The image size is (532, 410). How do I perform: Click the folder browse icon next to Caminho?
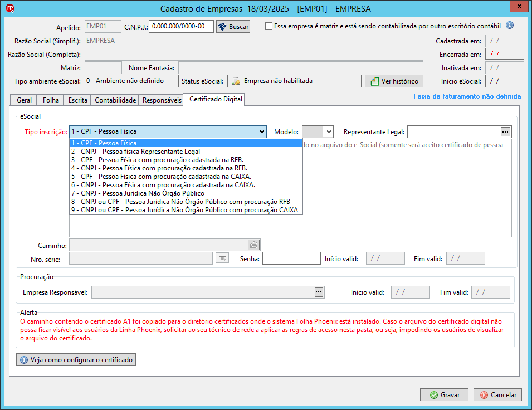tap(253, 245)
